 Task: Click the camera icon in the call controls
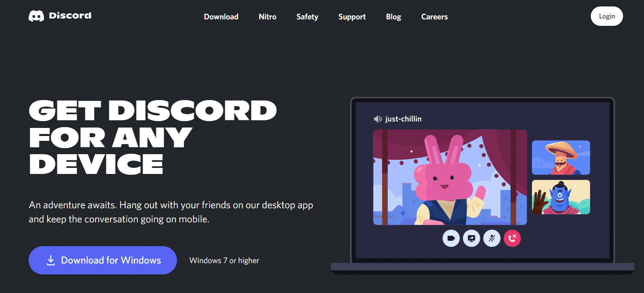click(451, 238)
